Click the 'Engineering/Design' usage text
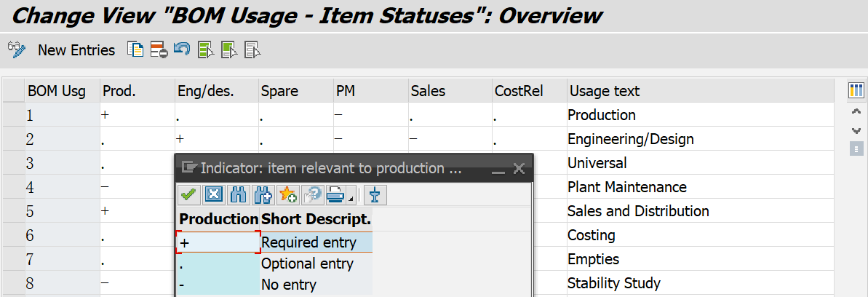868x297 pixels. (x=631, y=138)
